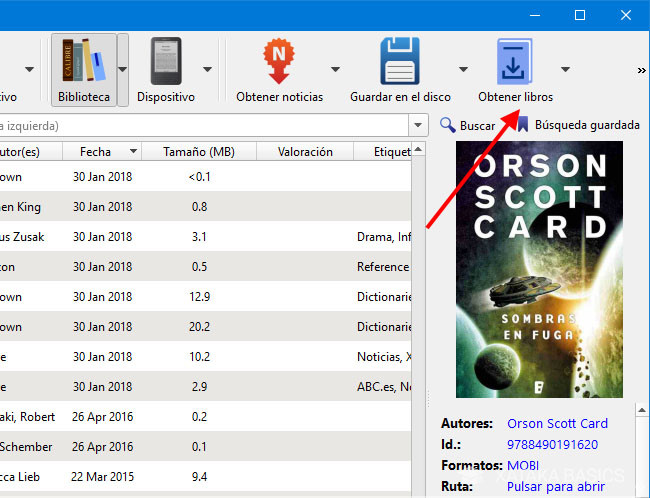The image size is (650, 498).
Task: Click the Buscar magnifier icon
Action: [449, 126]
